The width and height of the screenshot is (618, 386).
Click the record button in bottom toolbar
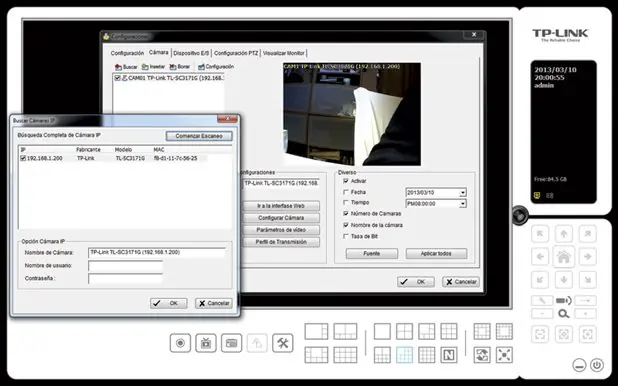click(180, 343)
